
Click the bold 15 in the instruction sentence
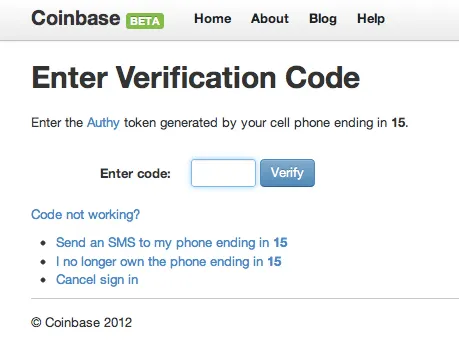tap(398, 123)
